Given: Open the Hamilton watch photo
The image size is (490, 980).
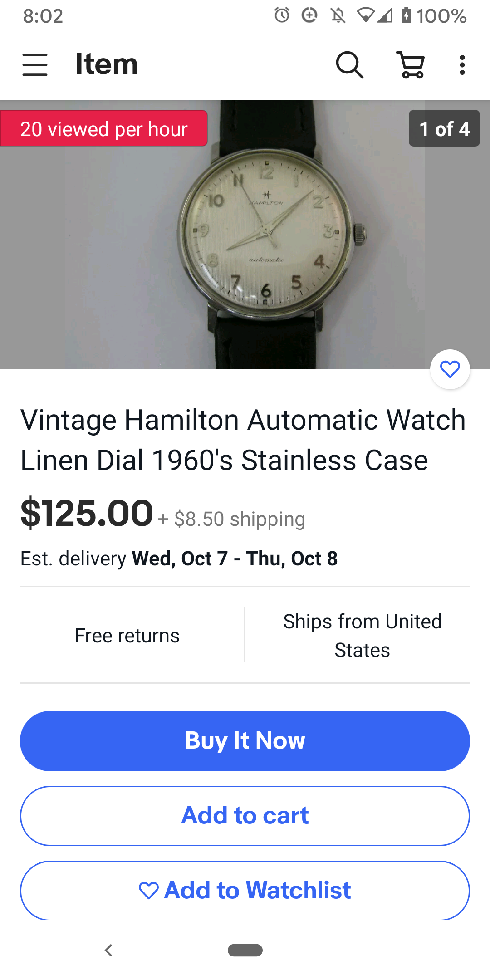Looking at the screenshot, I should point(245,235).
